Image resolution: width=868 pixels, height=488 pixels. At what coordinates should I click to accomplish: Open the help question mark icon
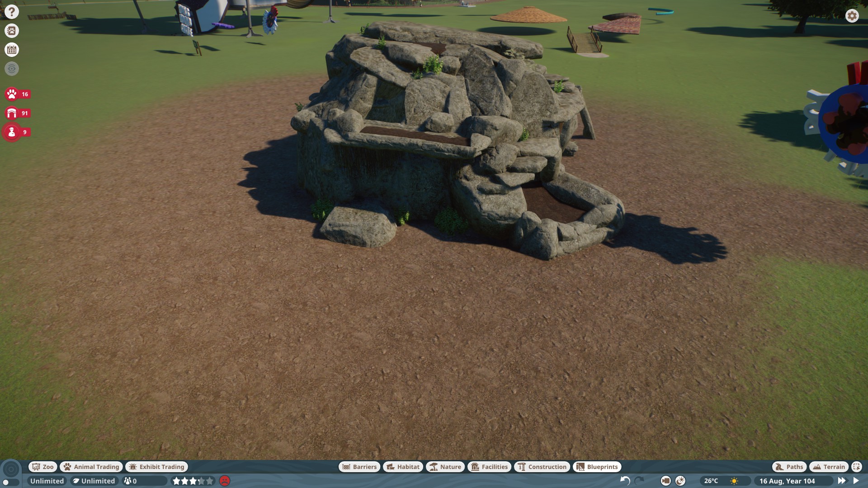[12, 12]
